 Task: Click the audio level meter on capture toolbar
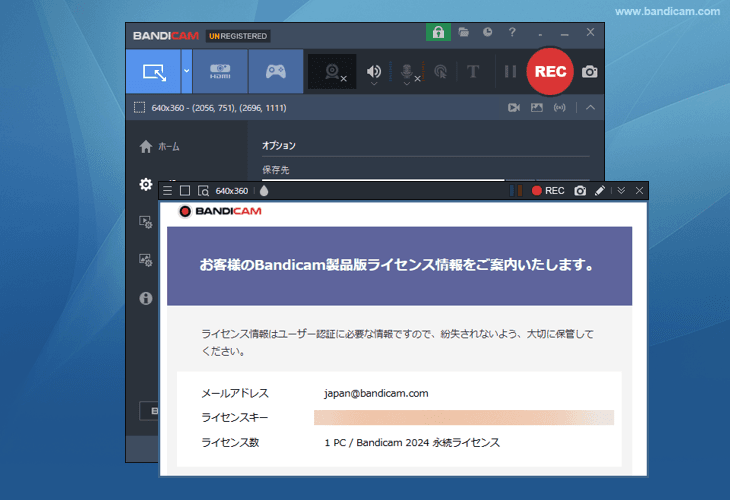[516, 190]
